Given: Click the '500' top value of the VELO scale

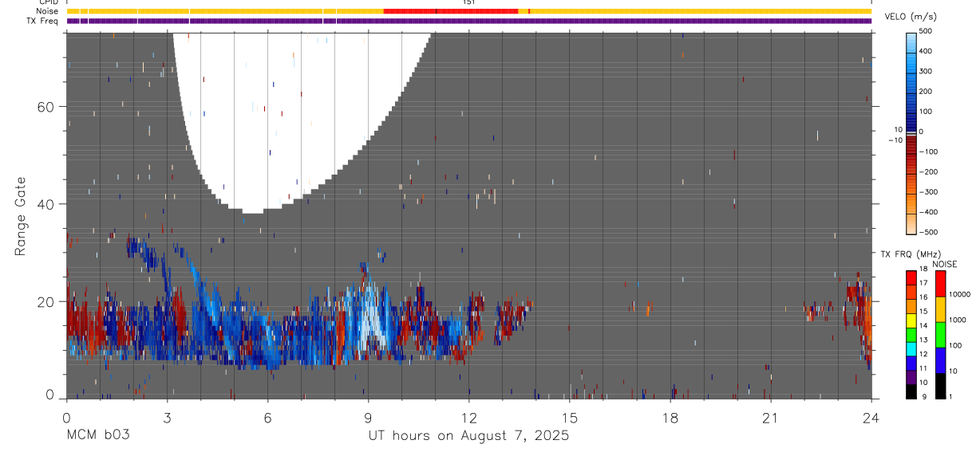Looking at the screenshot, I should click(927, 31).
